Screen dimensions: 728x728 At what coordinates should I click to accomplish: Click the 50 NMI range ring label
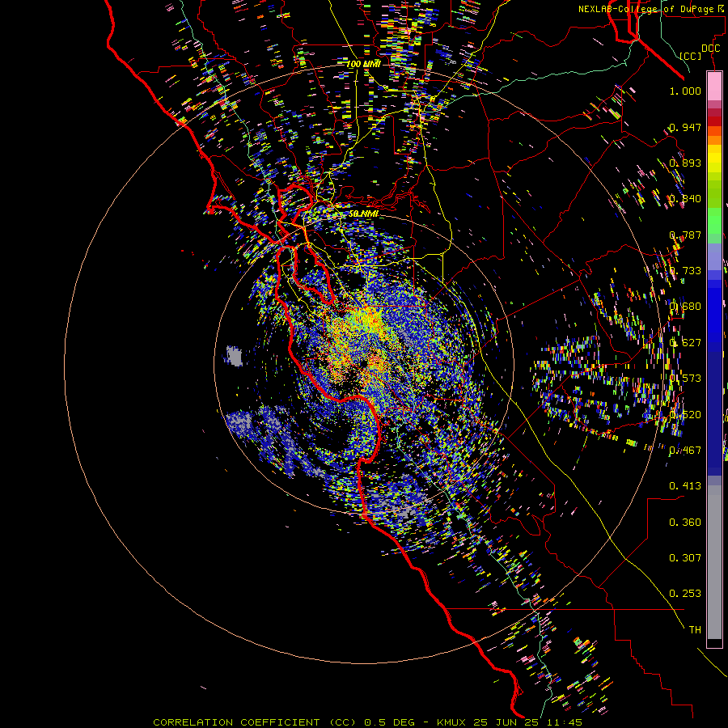[363, 214]
